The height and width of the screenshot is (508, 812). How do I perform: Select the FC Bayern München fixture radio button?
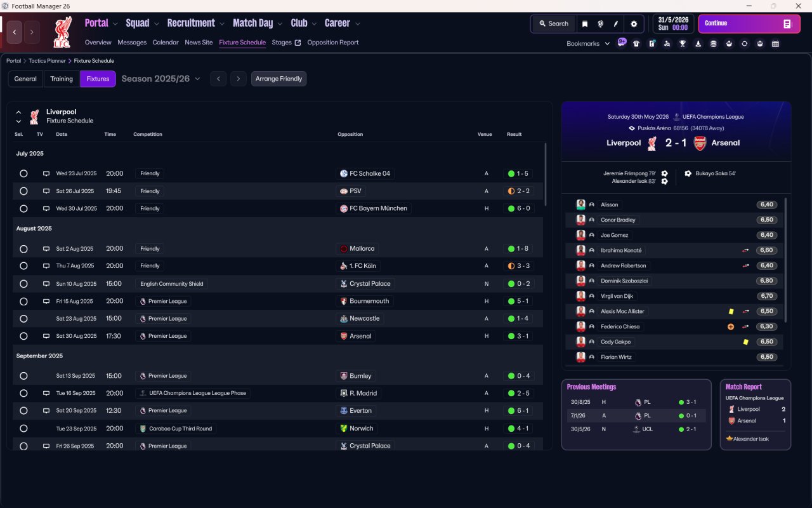click(23, 208)
